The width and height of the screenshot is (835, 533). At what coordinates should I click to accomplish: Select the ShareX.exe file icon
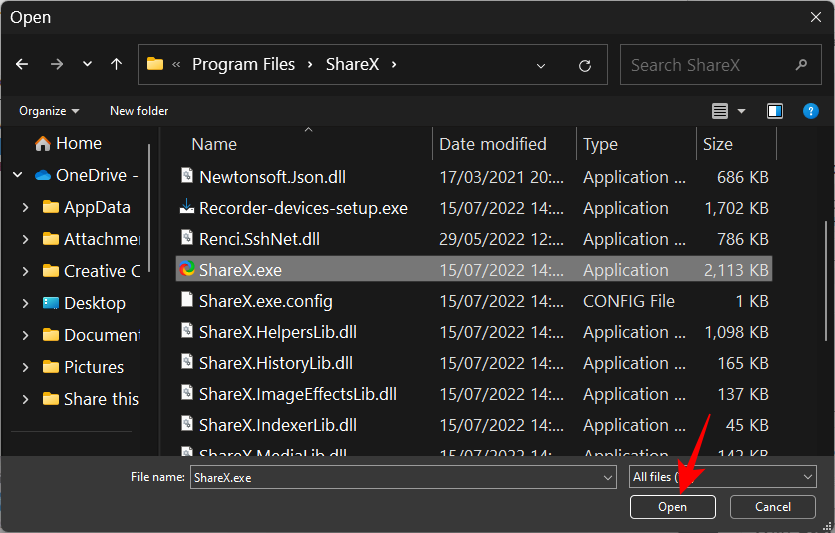(x=187, y=270)
